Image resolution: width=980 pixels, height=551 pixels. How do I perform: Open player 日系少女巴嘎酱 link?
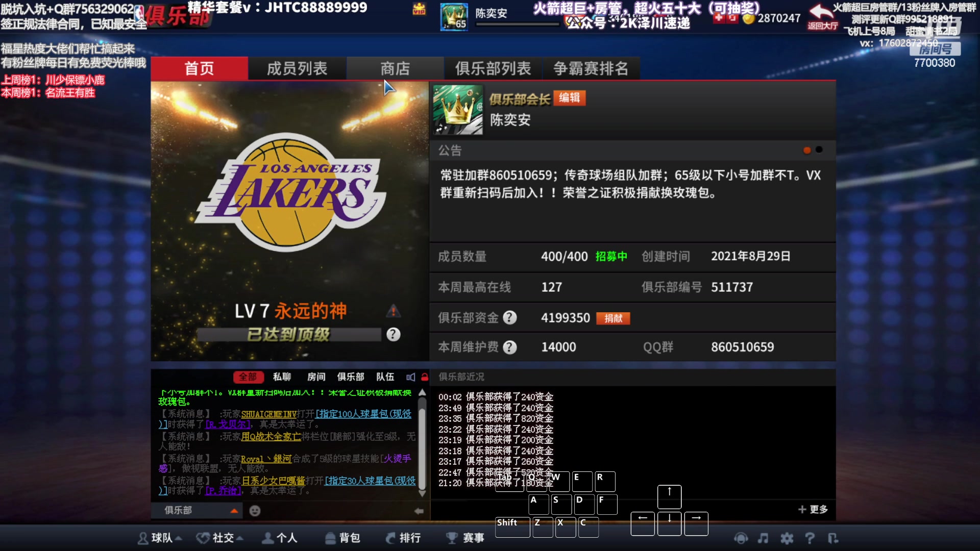273,481
